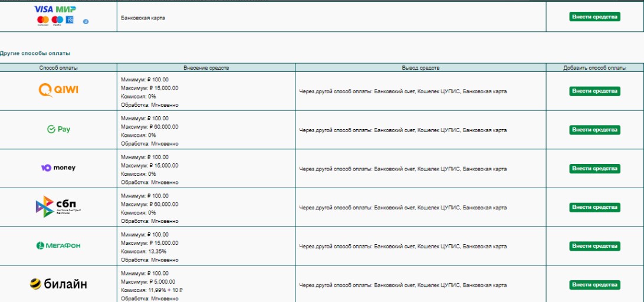This screenshot has height=302, width=644.
Task: Click the билайн logo
Action: 58,284
